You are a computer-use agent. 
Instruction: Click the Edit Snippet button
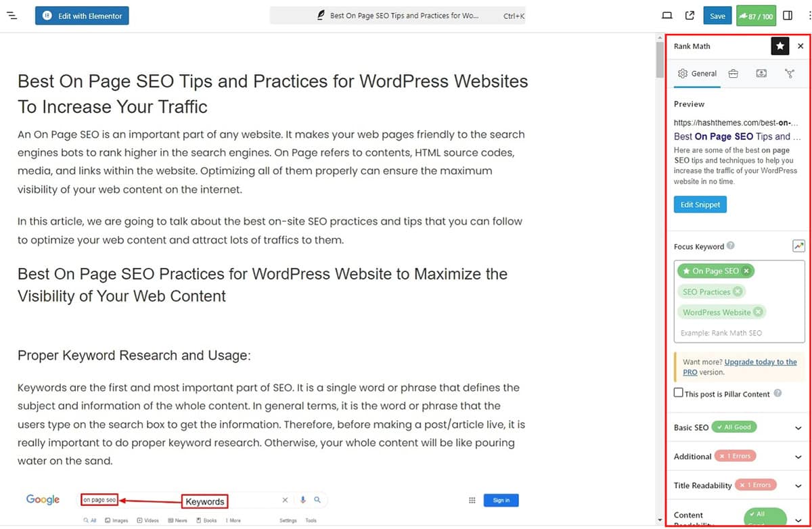click(700, 204)
